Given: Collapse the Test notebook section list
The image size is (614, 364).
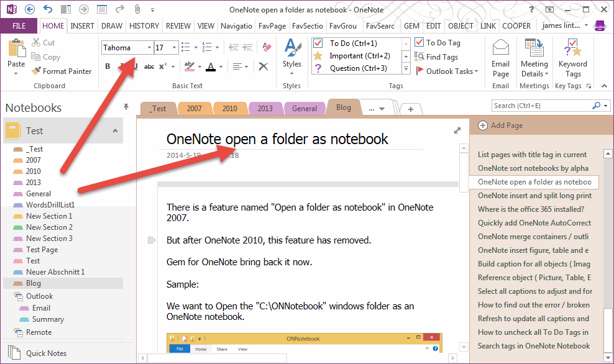Looking at the screenshot, I should [115, 131].
